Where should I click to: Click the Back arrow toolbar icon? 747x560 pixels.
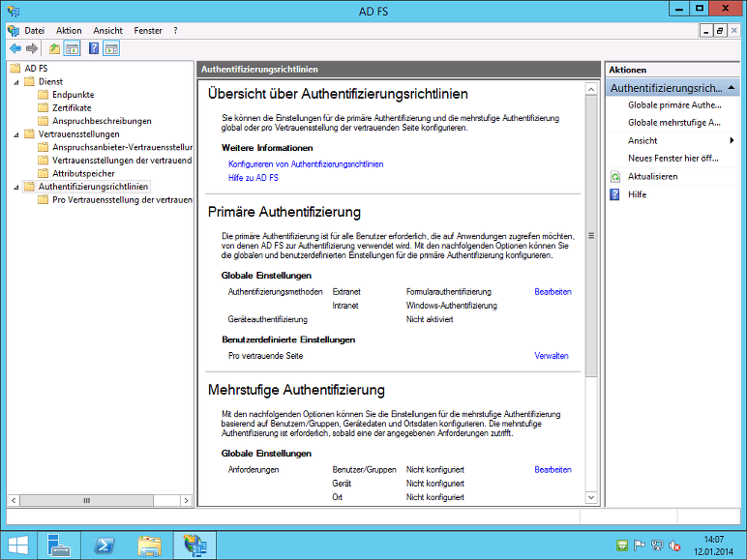[x=15, y=48]
